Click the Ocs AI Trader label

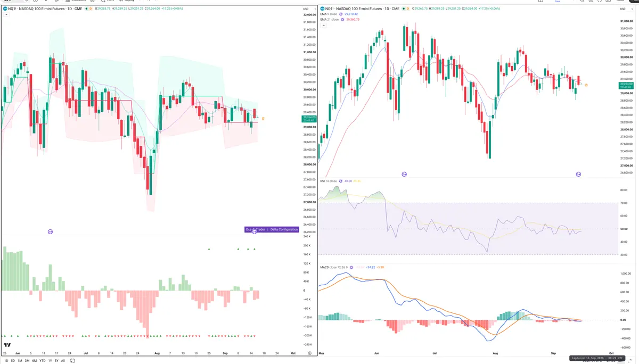point(256,229)
